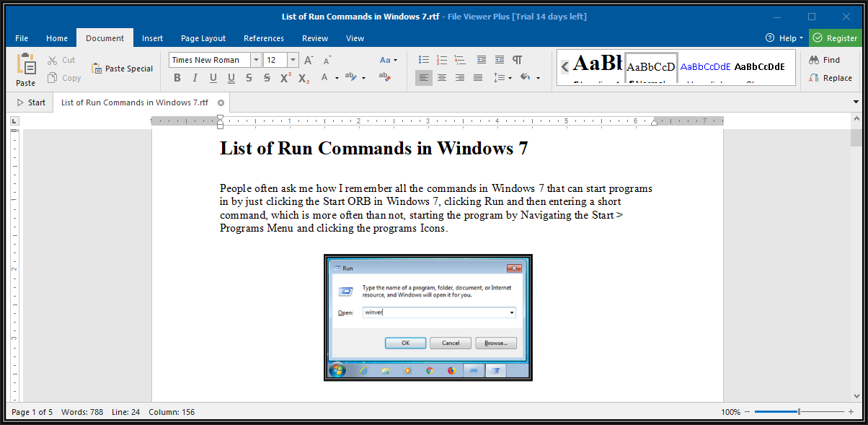Expand the font name dropdown arrow
This screenshot has height=425, width=868.
point(256,60)
